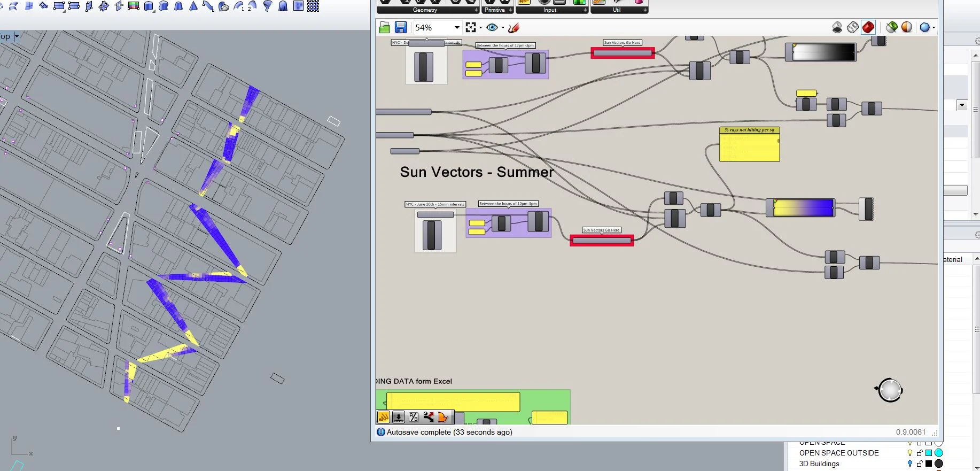Click the picture frame tool icon

134,6
